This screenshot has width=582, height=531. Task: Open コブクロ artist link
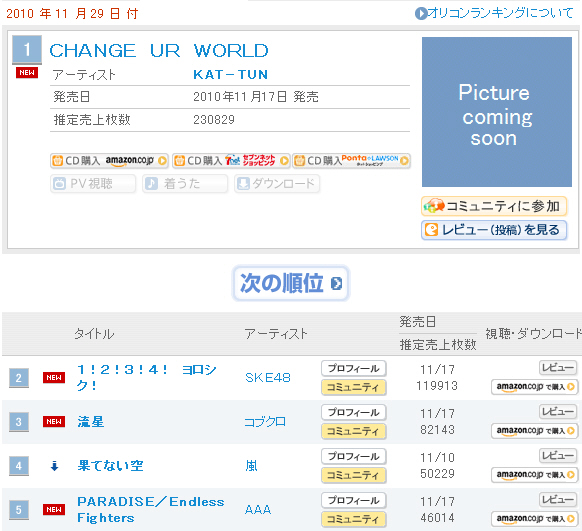click(x=265, y=422)
